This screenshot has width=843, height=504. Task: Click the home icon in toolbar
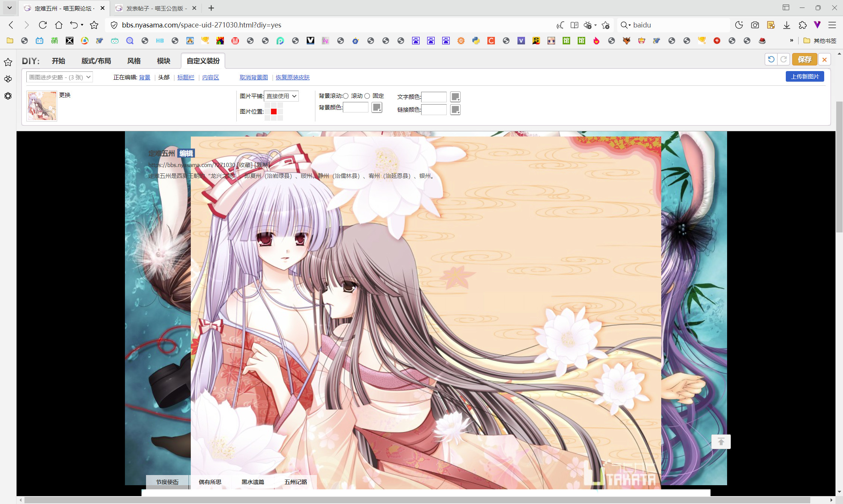59,25
